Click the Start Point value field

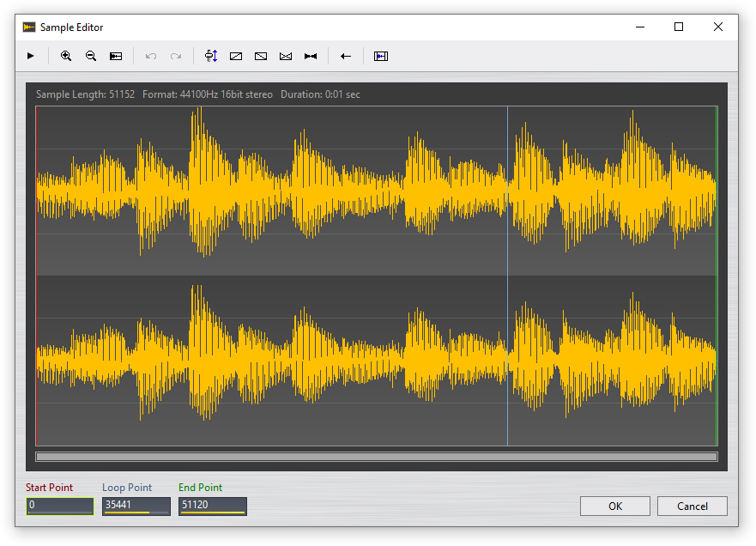[x=59, y=506]
